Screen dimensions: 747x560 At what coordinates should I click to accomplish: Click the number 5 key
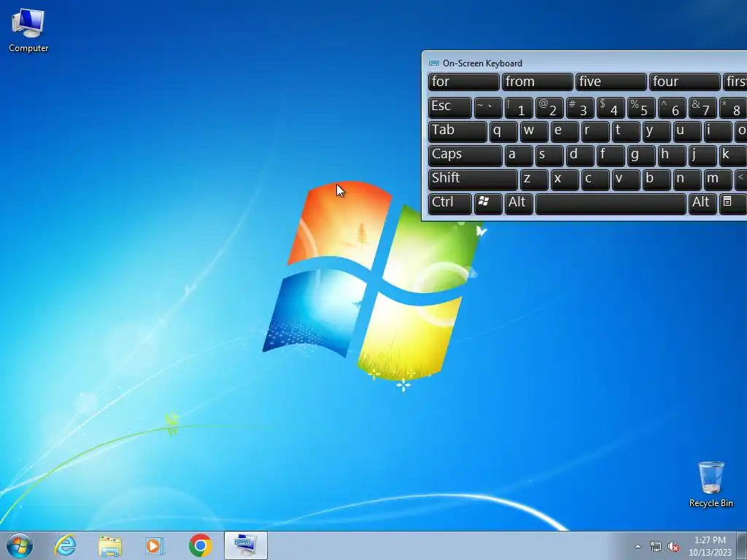click(x=641, y=108)
